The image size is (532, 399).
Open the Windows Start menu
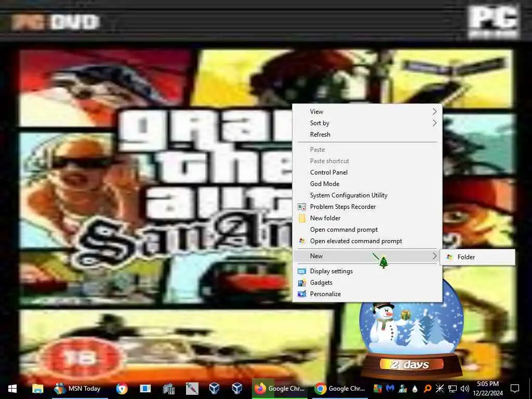[12, 389]
